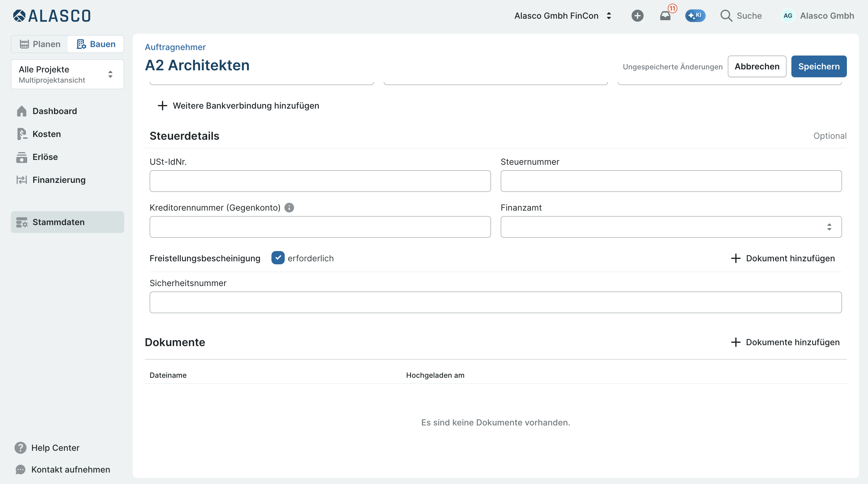Viewport: 868px width, 484px height.
Task: Follow the Auftragnehmer breadcrumb link
Action: click(175, 47)
